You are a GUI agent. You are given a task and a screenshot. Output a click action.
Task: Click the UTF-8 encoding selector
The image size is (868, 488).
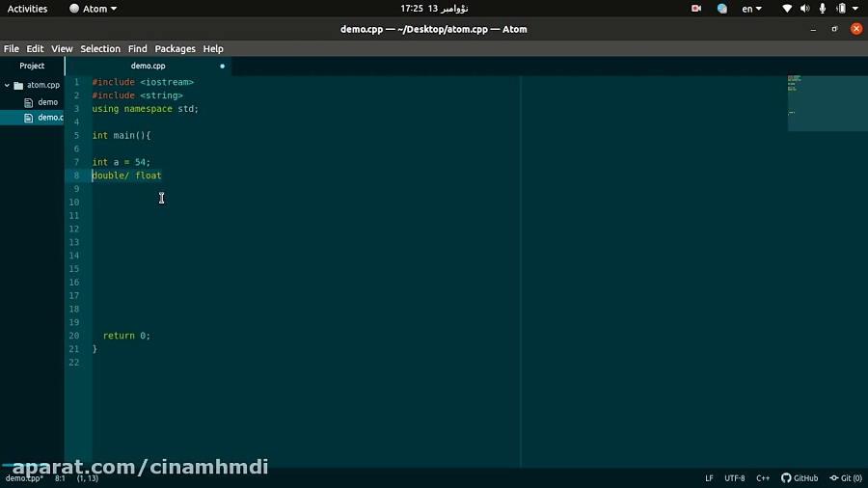point(734,478)
